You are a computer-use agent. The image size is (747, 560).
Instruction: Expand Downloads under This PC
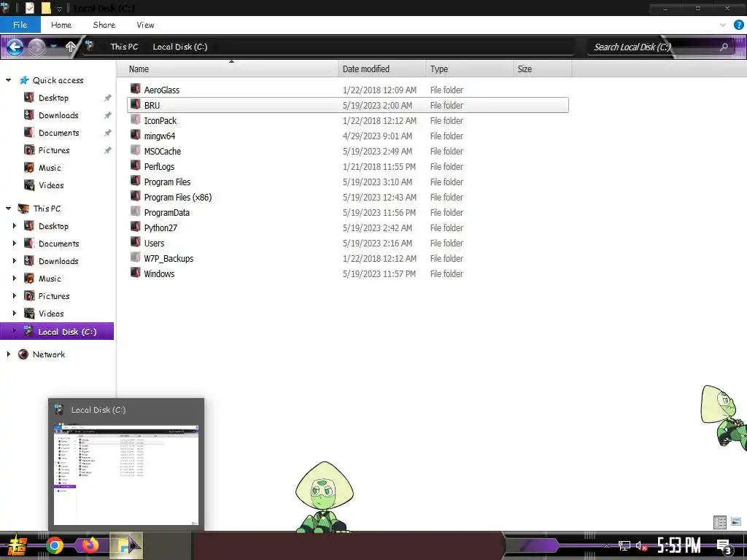[x=15, y=261]
